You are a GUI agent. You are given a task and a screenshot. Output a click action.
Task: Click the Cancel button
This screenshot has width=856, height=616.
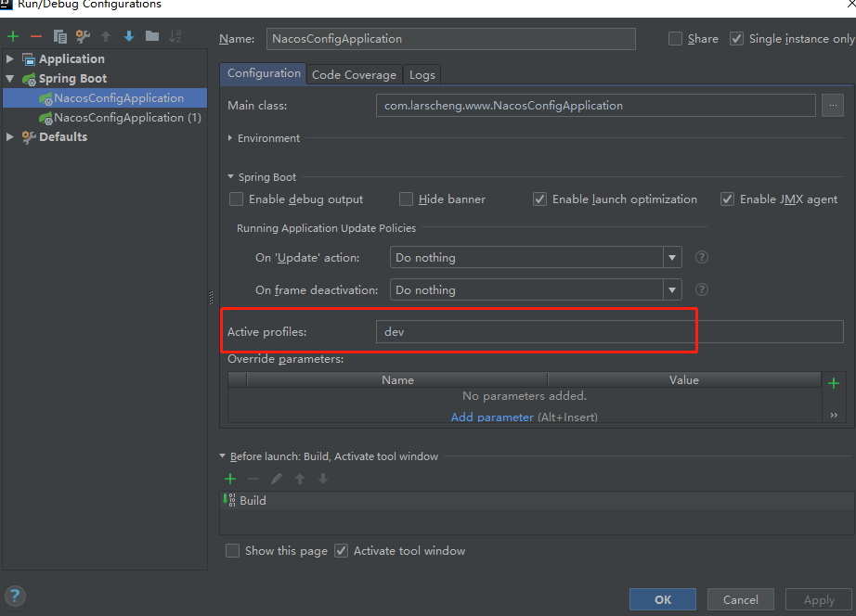pos(741,599)
